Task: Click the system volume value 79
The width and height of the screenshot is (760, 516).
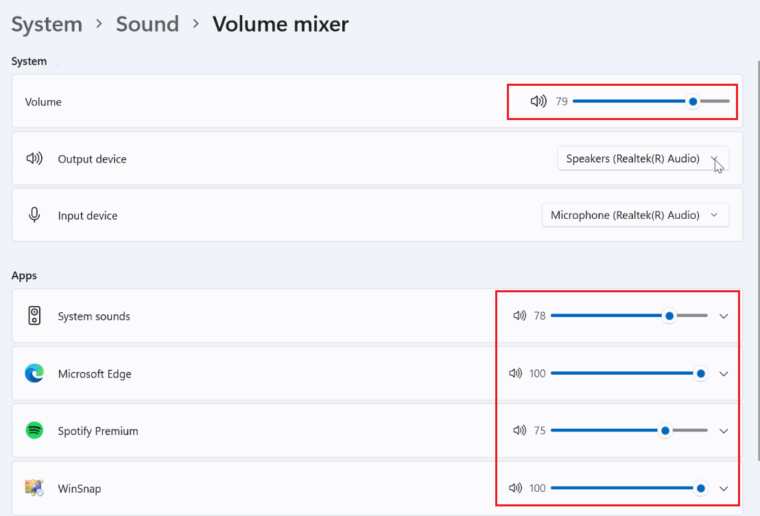Action: click(x=562, y=101)
